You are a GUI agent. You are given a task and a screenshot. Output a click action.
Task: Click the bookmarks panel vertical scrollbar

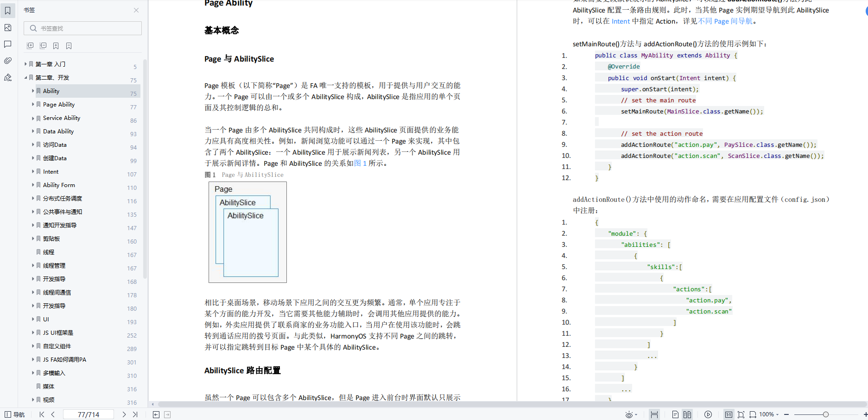pyautogui.click(x=145, y=169)
